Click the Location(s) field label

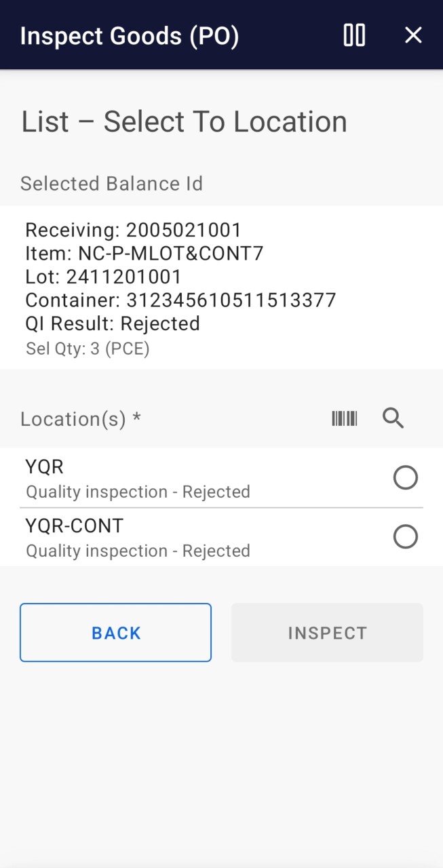(x=81, y=419)
